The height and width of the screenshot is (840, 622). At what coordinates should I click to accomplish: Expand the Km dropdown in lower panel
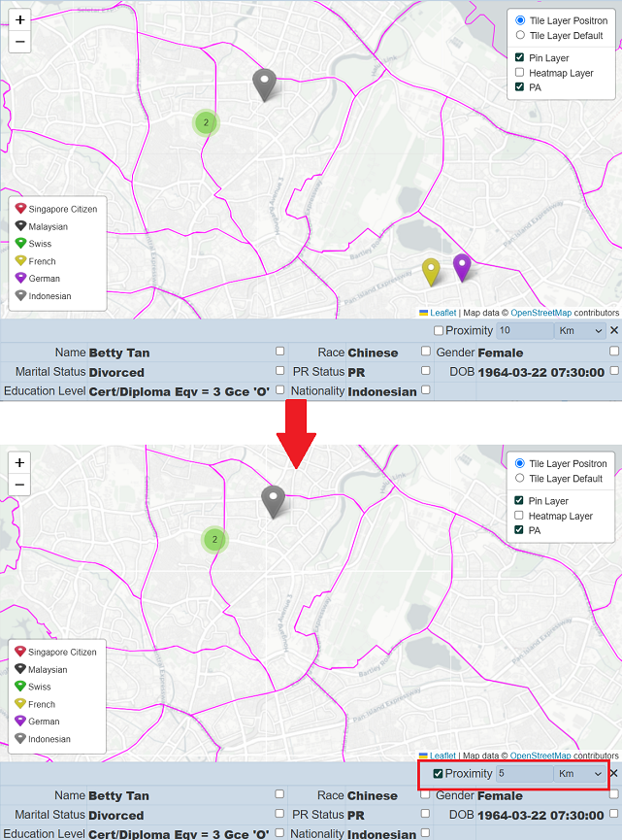coord(580,774)
